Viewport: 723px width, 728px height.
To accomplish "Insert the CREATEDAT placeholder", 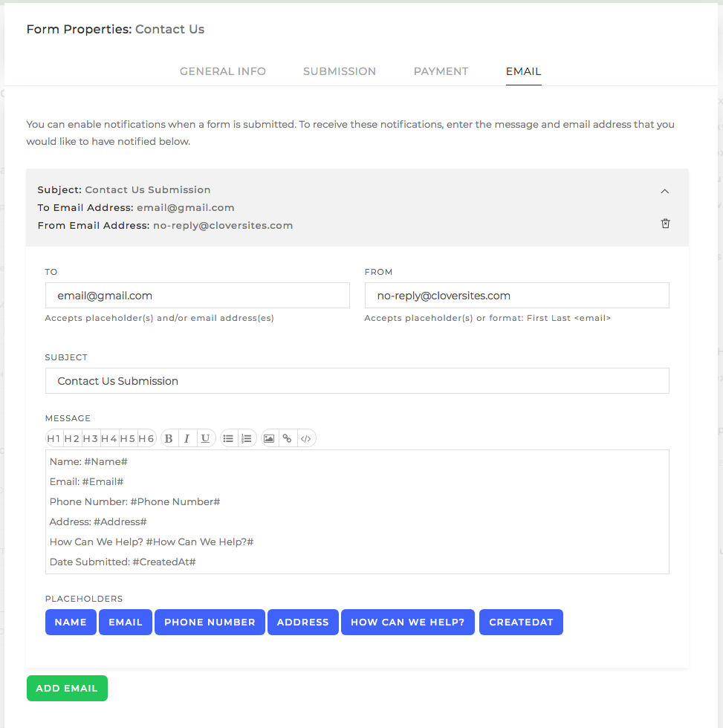I will [x=521, y=622].
